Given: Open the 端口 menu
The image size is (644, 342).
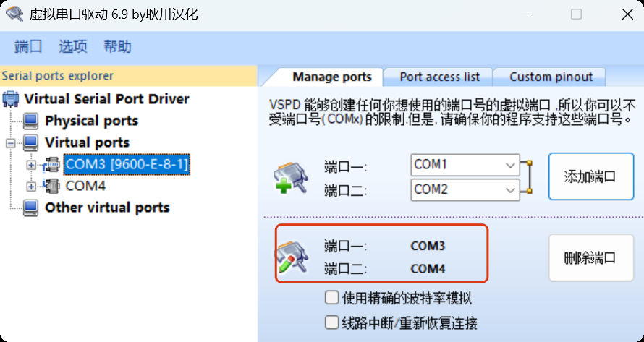Looking at the screenshot, I should click(x=28, y=46).
